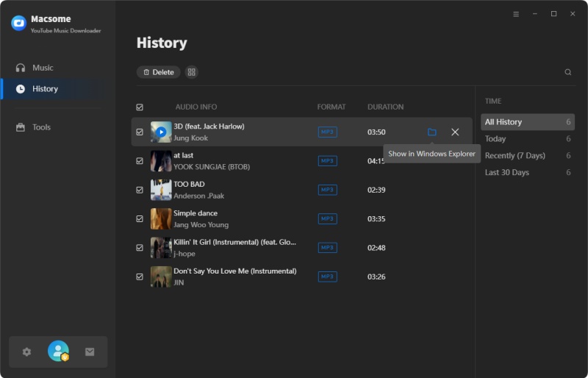Select the Last 30 Days filter

(528, 173)
